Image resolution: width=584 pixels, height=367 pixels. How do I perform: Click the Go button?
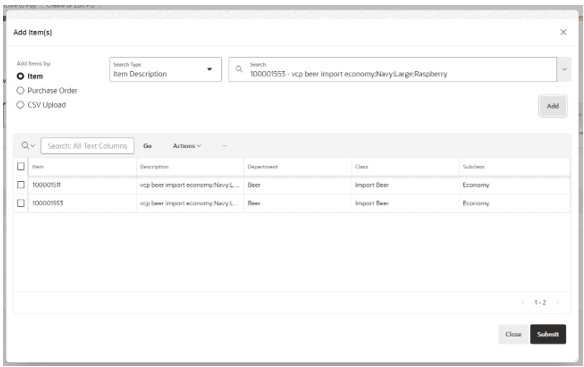[x=147, y=146]
